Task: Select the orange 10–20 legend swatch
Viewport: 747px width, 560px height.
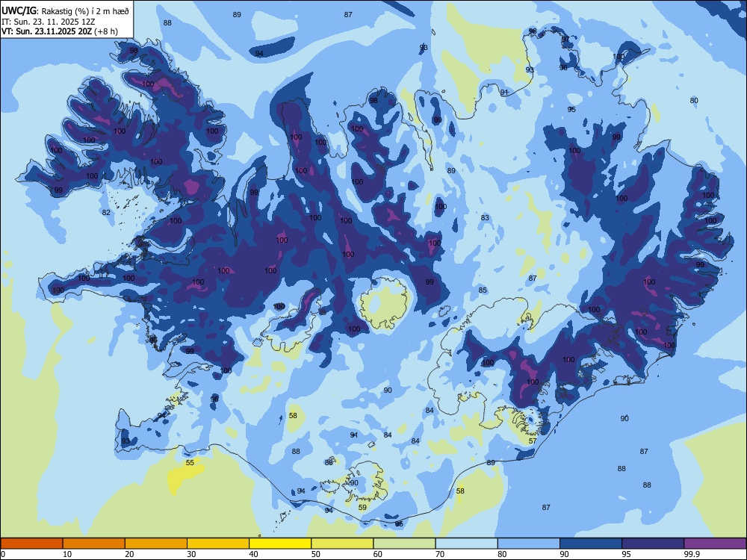Action: click(94, 544)
